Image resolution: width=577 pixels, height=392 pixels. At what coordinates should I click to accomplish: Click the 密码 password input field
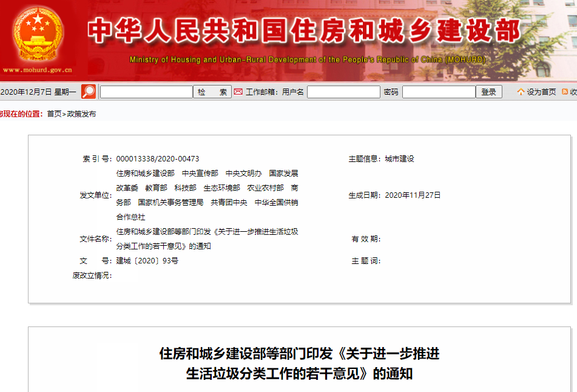[x=439, y=92]
